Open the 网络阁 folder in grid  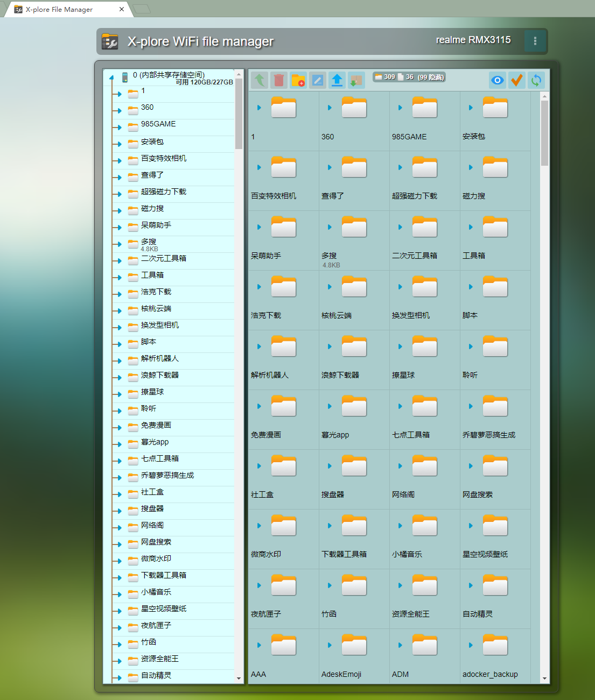424,466
